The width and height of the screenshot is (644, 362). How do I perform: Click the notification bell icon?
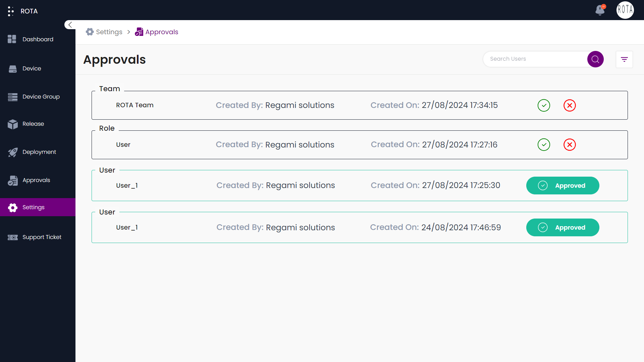tap(600, 10)
